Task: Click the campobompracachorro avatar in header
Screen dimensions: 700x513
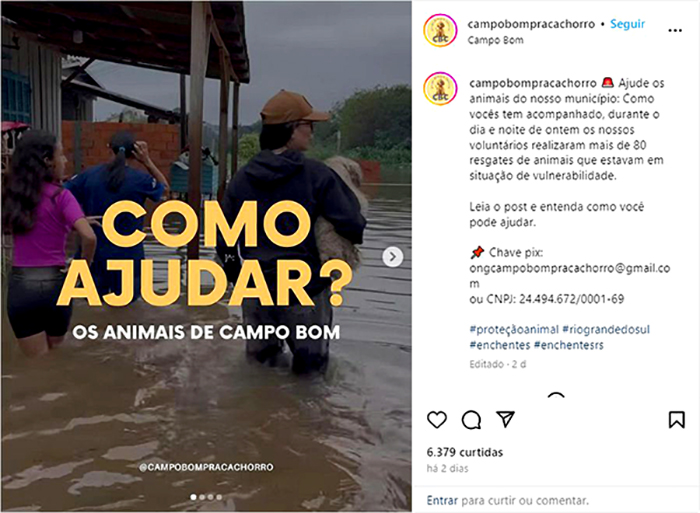Action: [440, 30]
